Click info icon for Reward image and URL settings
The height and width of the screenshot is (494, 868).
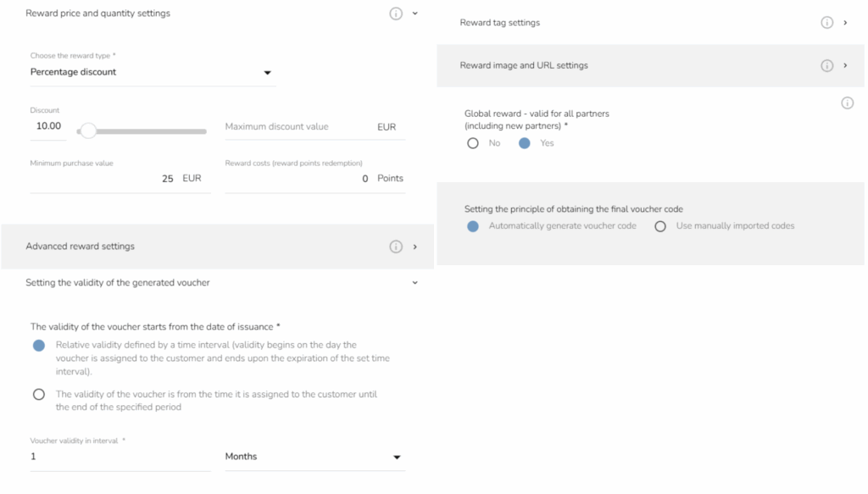826,66
